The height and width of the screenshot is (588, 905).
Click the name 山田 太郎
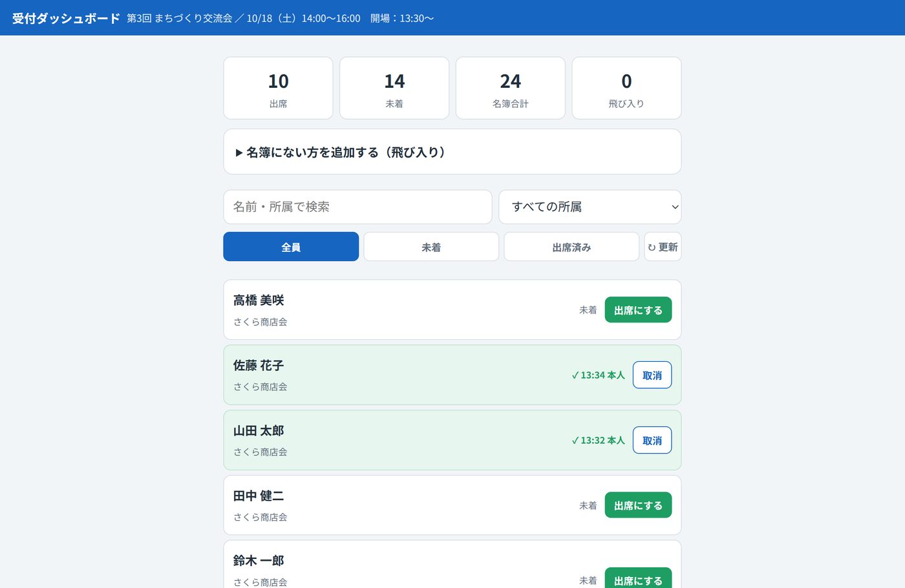[x=259, y=431]
